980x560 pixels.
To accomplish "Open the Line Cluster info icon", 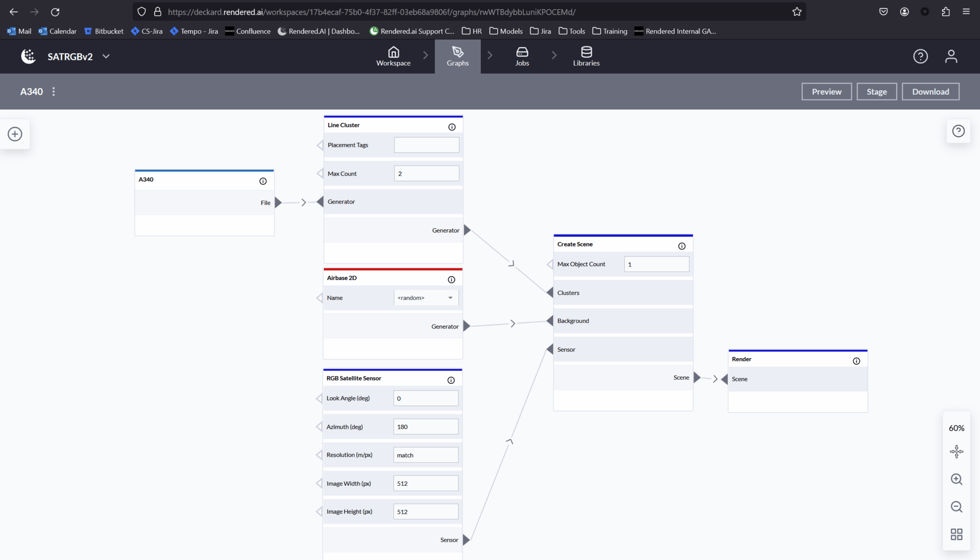I will (452, 127).
